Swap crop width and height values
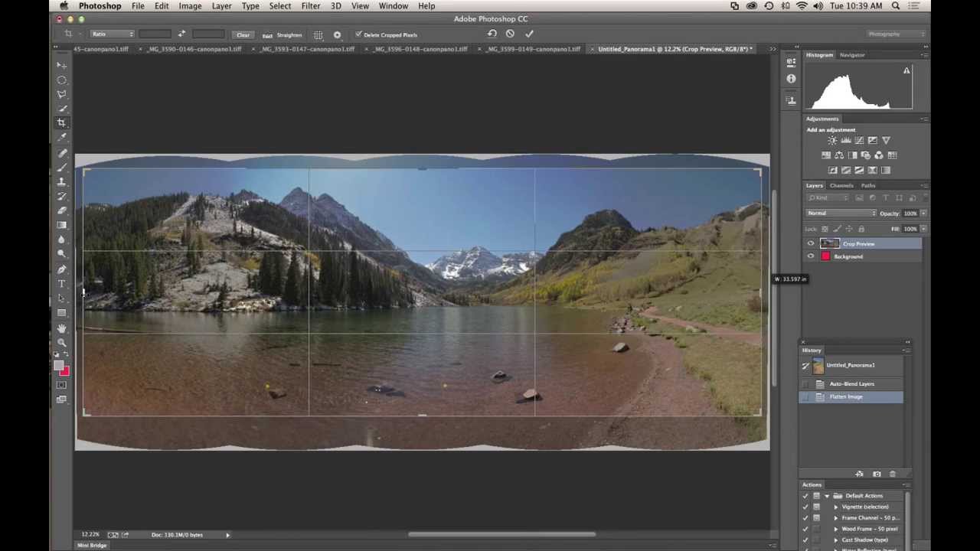The width and height of the screenshot is (980, 551). [x=181, y=34]
